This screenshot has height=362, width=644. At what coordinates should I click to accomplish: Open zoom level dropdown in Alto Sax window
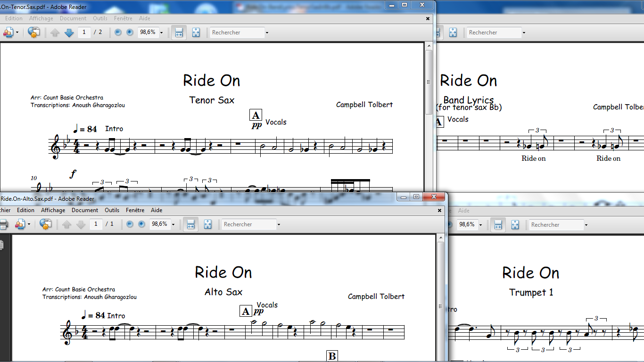(x=173, y=224)
